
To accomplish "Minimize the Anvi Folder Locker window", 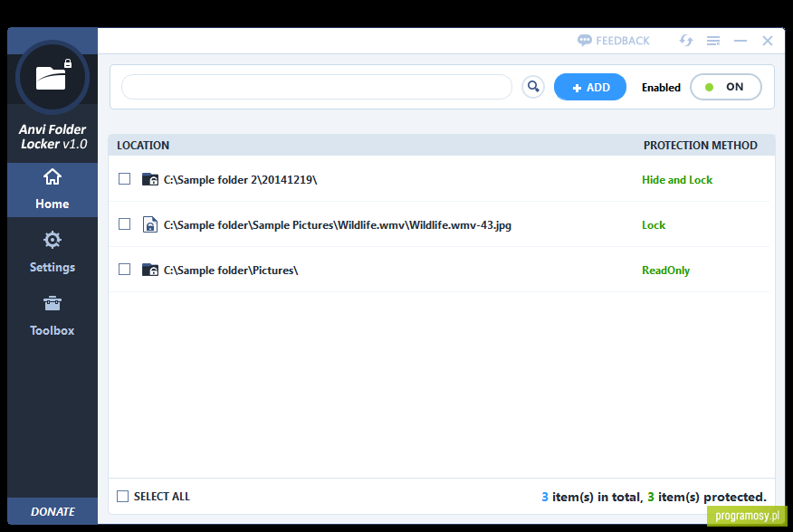I will pos(740,41).
